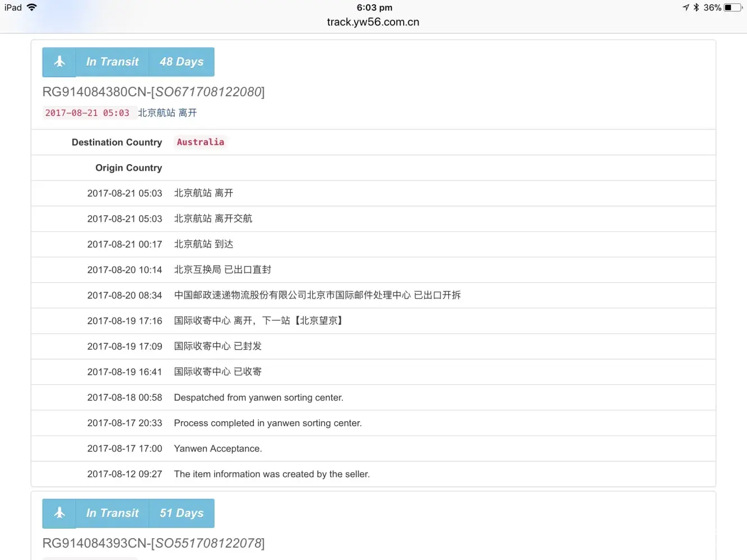This screenshot has height=560, width=747.
Task: Click the In Transit label above RG914084380CN
Action: [112, 62]
